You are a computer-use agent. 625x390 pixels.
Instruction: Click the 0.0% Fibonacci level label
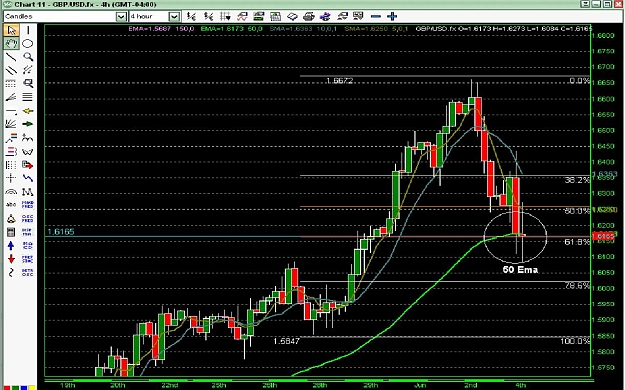tap(579, 81)
